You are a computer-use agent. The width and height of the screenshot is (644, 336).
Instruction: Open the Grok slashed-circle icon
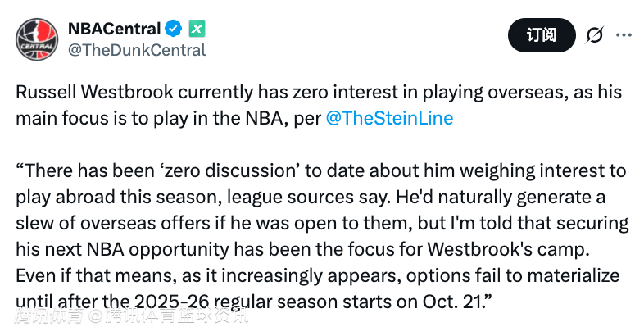(594, 35)
